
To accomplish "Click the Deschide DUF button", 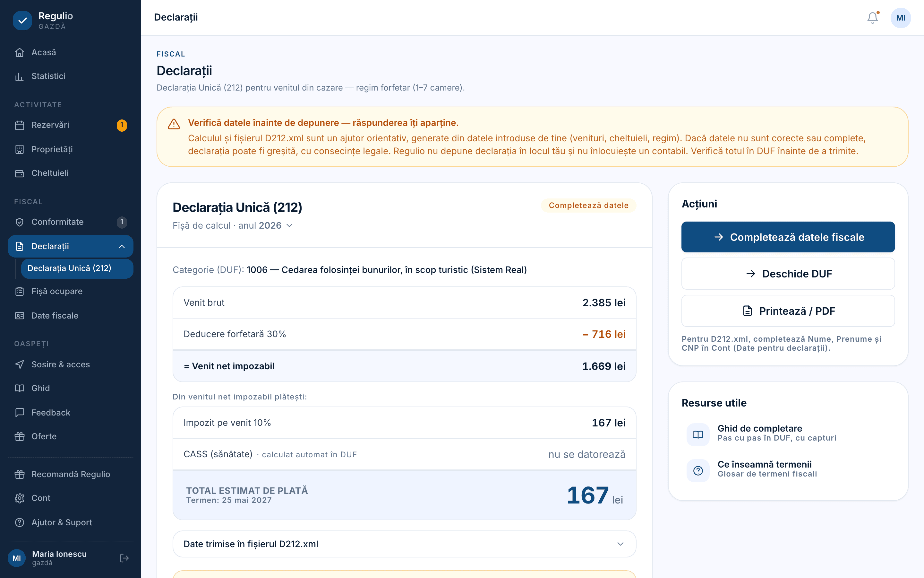I will (788, 274).
